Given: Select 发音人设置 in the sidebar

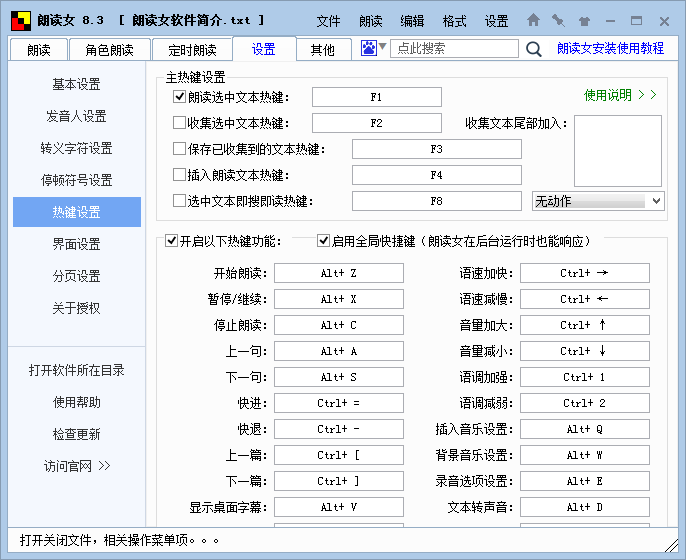Looking at the screenshot, I should click(77, 116).
